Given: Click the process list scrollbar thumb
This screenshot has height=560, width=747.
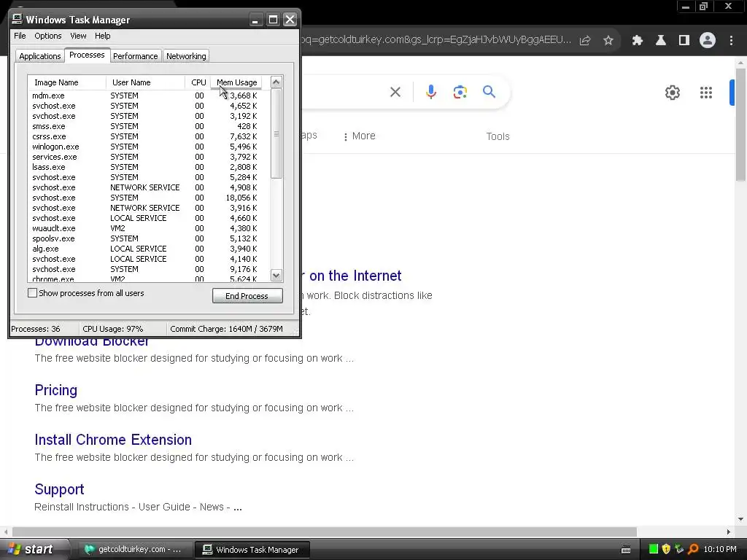Looking at the screenshot, I should point(276,134).
